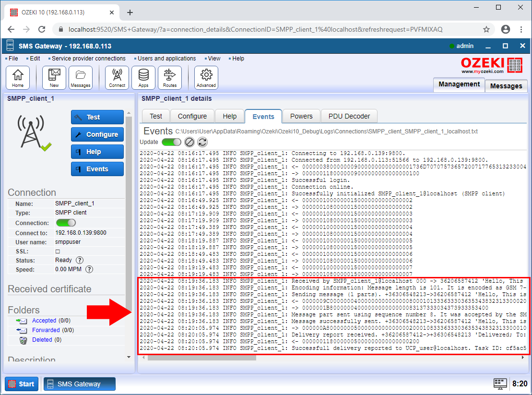Turn off the Update switch
This screenshot has height=395, width=532.
171,142
